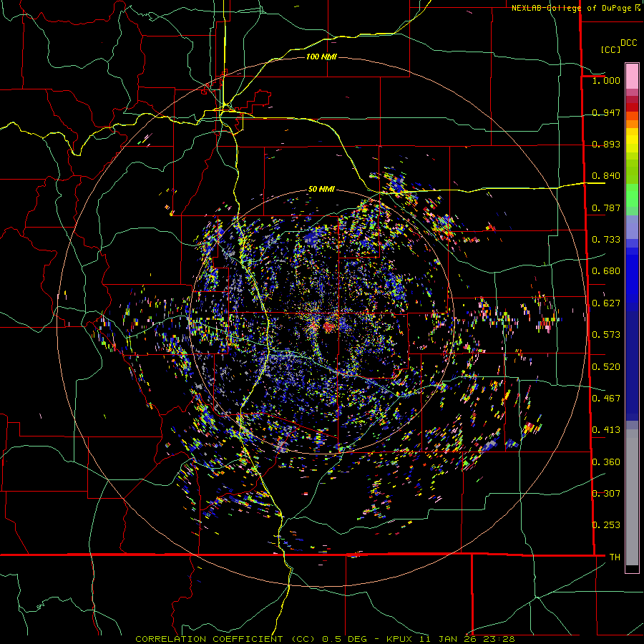Click the bright green color scale segment

tap(632, 196)
